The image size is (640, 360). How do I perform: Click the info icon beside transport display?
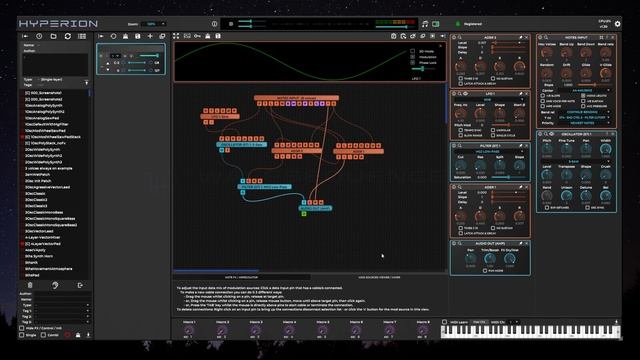click(214, 24)
